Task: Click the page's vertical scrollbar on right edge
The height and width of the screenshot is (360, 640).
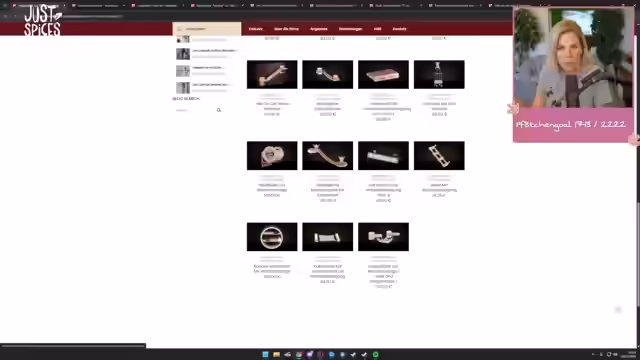Action: (x=638, y=253)
